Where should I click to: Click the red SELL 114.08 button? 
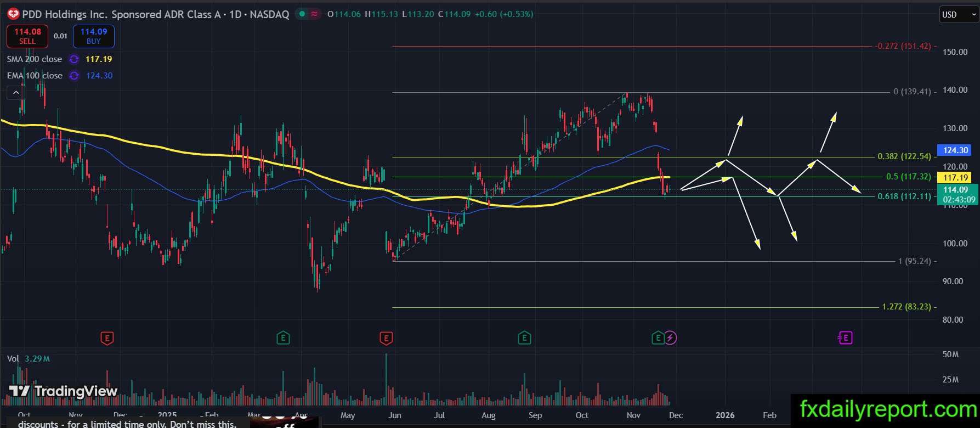[27, 36]
